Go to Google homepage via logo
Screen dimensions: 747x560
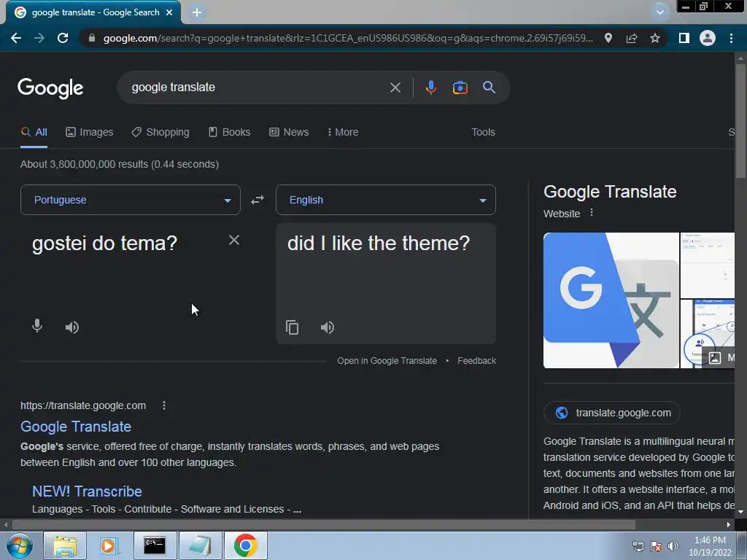(50, 88)
